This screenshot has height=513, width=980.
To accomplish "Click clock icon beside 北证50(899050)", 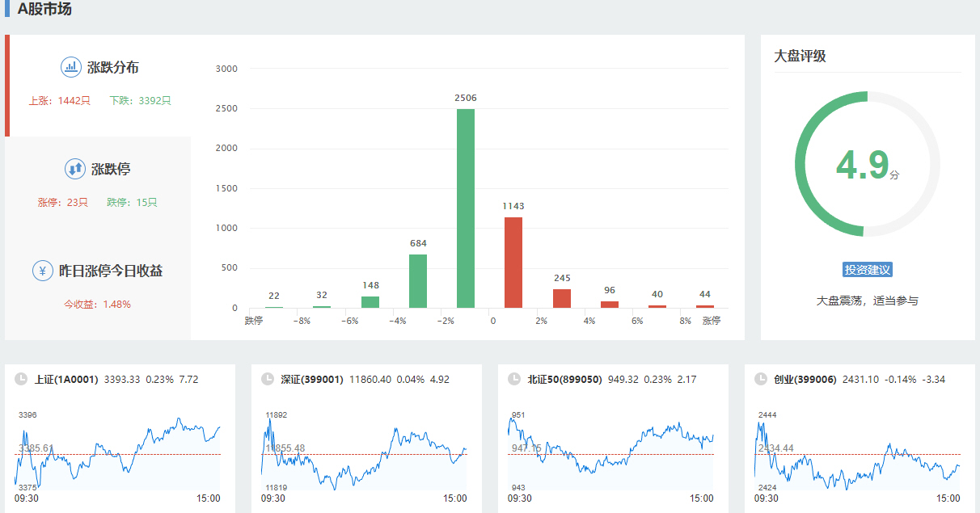I will (x=514, y=379).
